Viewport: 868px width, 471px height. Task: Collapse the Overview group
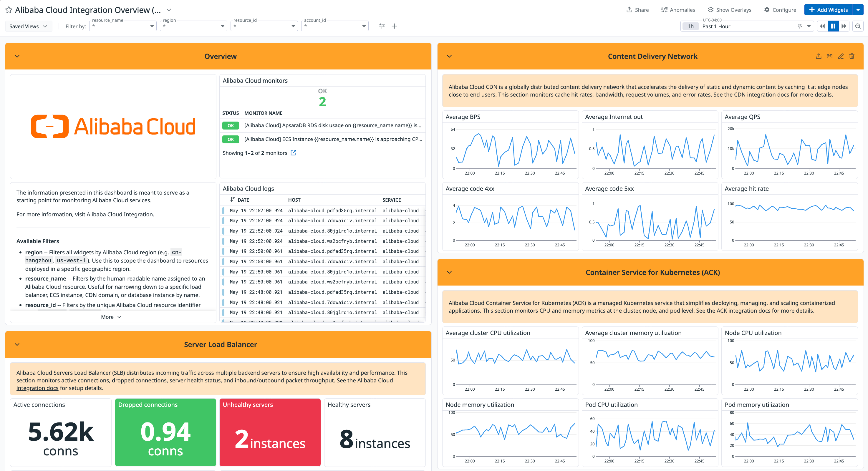17,56
